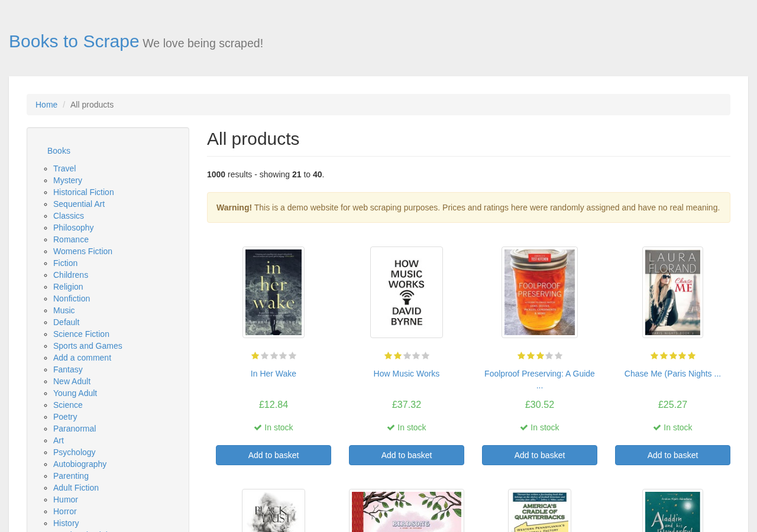Open the How Music Works cover image
This screenshot has width=757, height=532.
(406, 292)
